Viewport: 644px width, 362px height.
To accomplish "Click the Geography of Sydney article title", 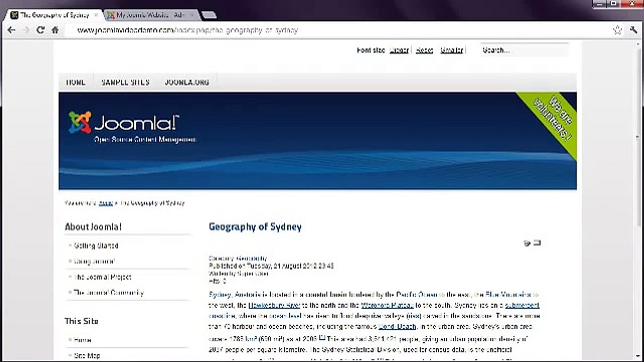I will [x=255, y=227].
